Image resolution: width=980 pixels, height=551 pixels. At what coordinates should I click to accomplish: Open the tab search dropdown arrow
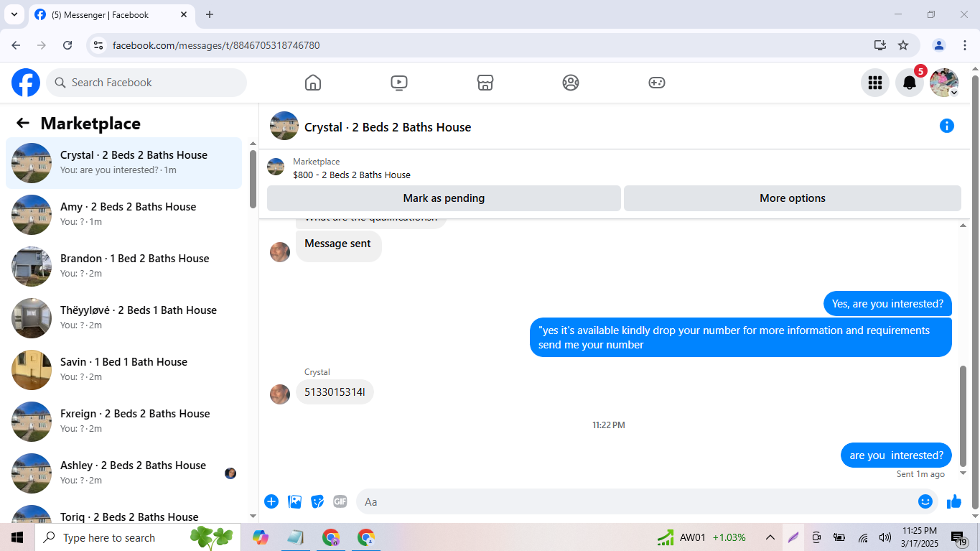pos(14,14)
